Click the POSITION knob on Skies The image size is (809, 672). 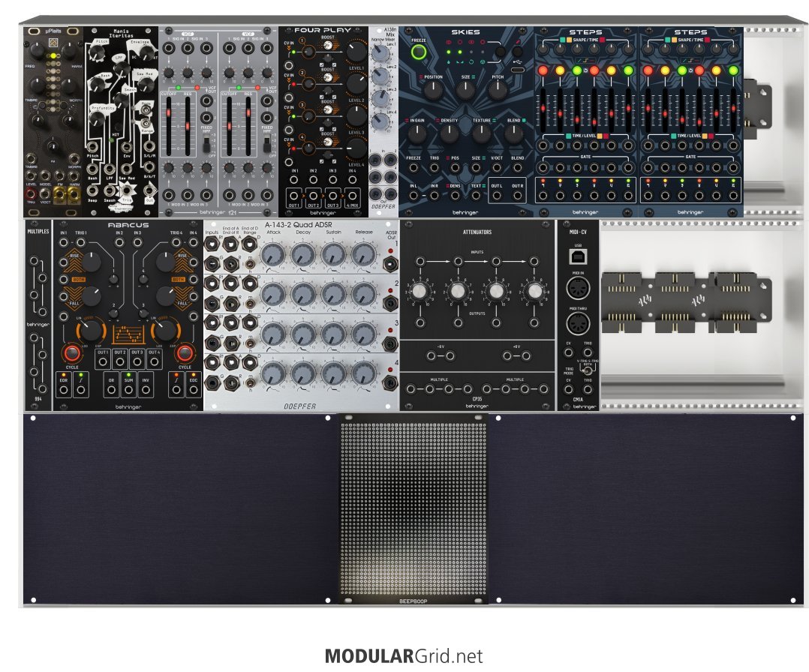coord(433,90)
